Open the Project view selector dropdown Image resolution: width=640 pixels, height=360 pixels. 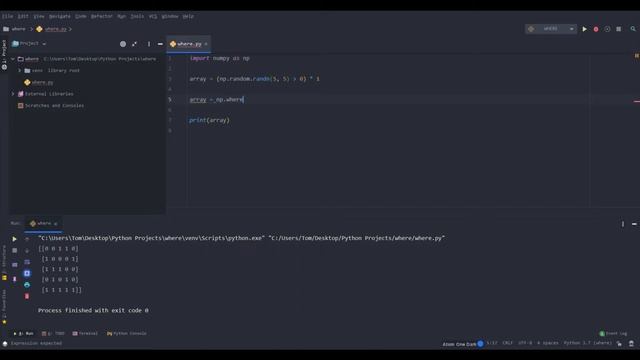pyautogui.click(x=29, y=43)
